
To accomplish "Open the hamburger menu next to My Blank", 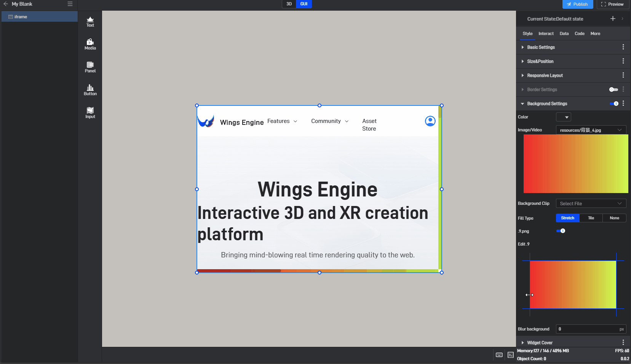I will coord(70,4).
